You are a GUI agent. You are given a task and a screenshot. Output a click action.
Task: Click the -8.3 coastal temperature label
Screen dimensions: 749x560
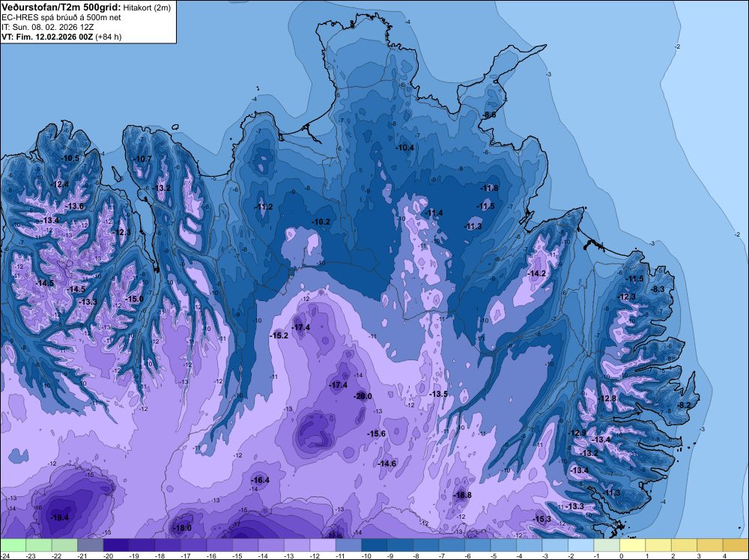[x=658, y=289]
